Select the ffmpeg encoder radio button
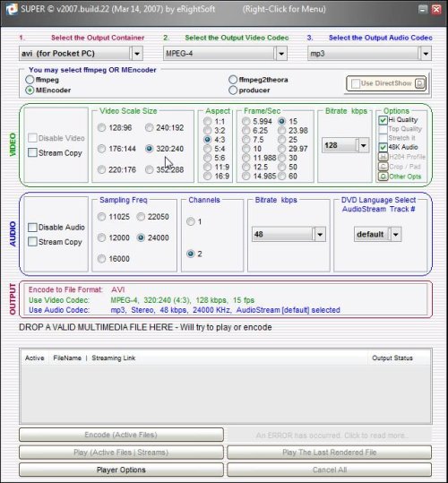 [x=30, y=80]
